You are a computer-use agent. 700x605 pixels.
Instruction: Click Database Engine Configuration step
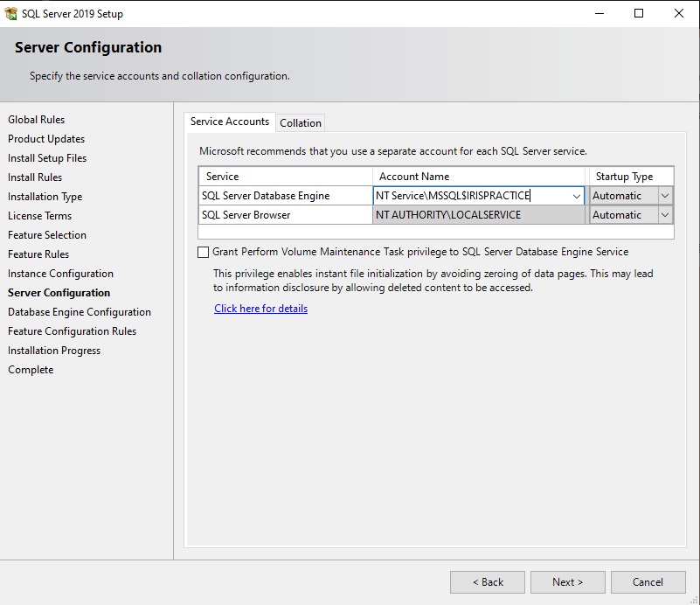(x=80, y=312)
